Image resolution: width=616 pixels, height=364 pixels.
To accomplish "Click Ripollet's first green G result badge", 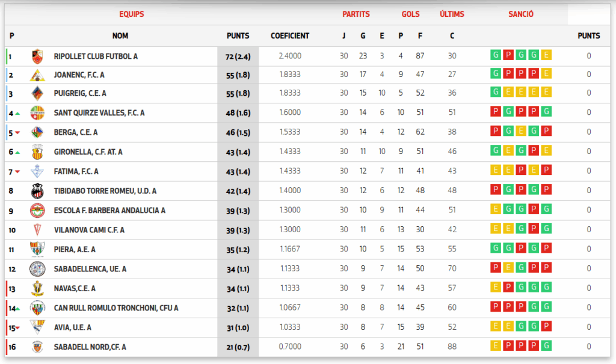I will click(x=496, y=55).
